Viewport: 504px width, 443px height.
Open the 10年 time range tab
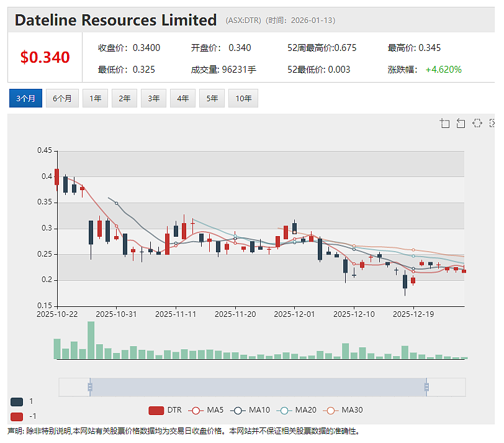243,98
